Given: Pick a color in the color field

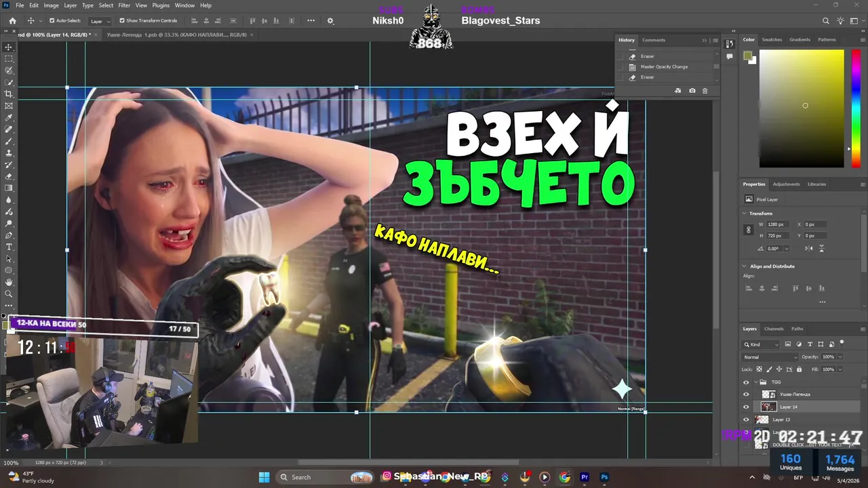Looking at the screenshot, I should coord(802,108).
